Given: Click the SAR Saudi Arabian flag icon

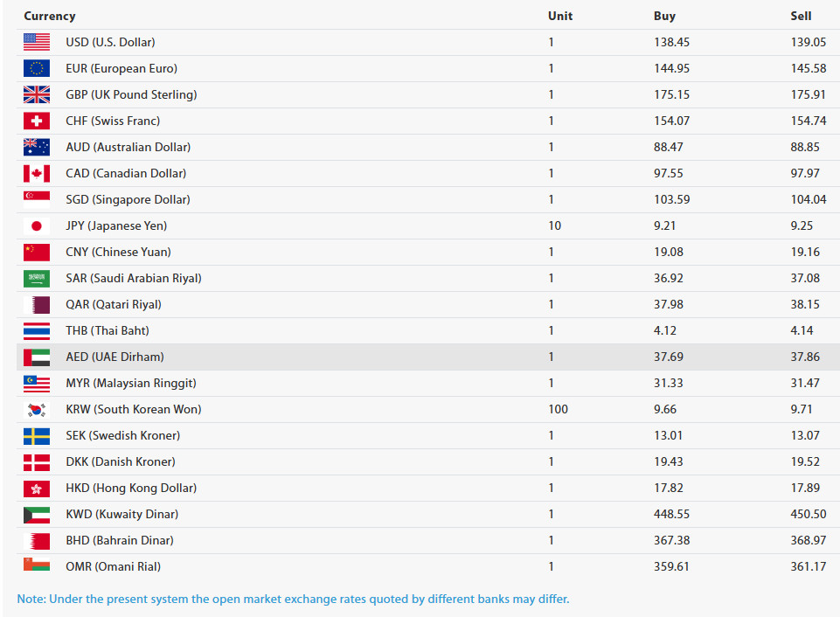Looking at the screenshot, I should (36, 278).
